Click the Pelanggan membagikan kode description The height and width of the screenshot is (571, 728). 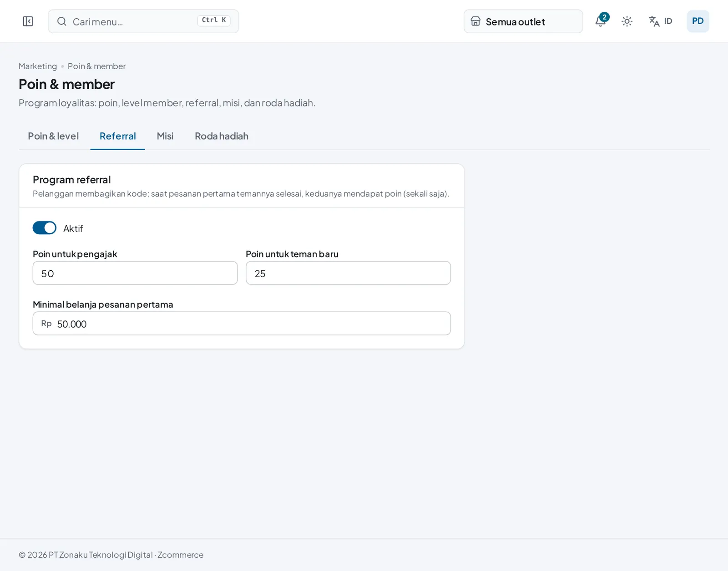241,194
